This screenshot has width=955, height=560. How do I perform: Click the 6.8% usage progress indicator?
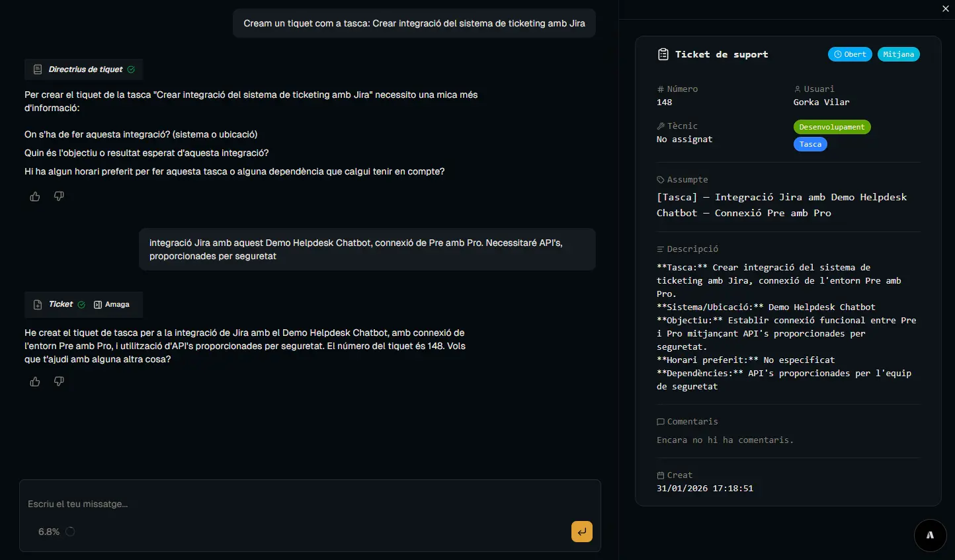[x=69, y=532]
